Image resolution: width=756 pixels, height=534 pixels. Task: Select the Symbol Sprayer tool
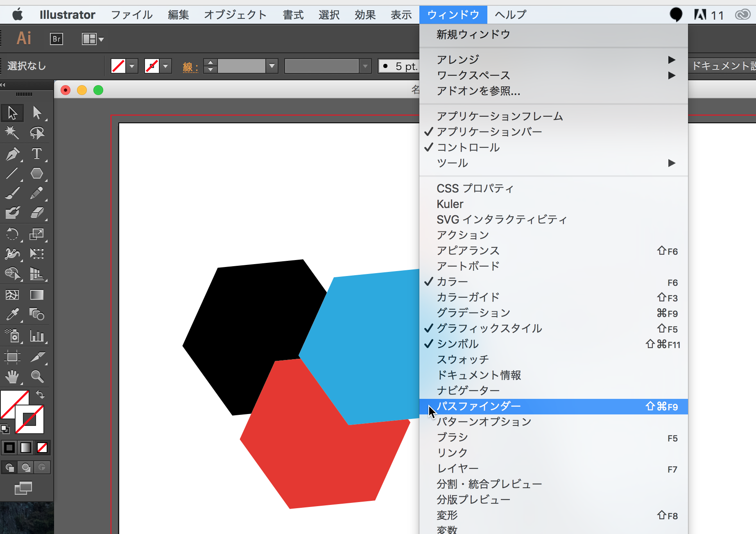click(12, 336)
